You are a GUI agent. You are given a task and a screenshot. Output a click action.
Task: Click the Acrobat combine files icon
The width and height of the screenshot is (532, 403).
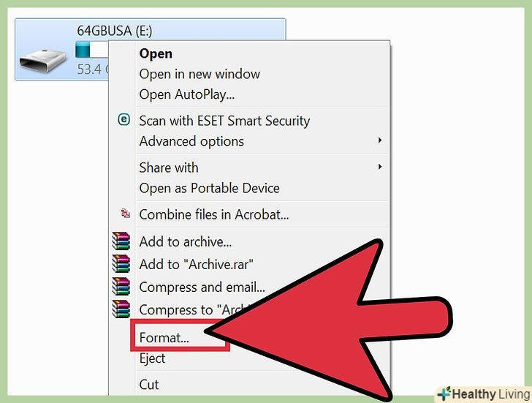coord(125,214)
